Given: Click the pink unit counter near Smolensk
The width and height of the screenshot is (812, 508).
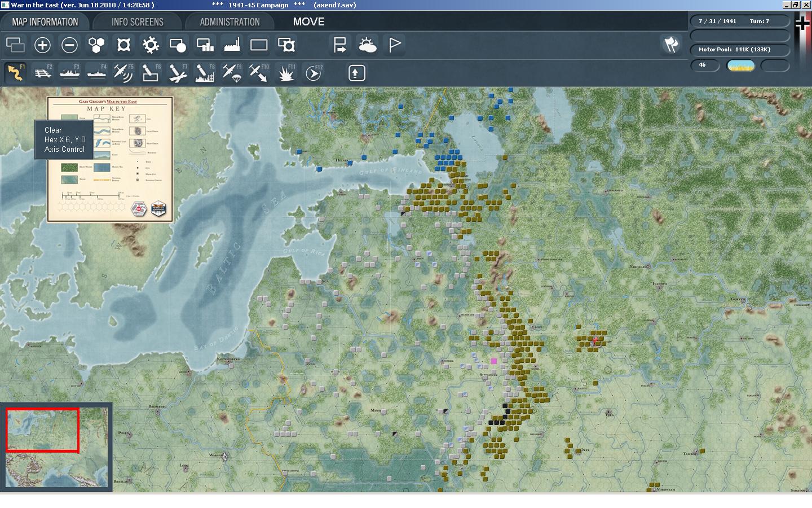Looking at the screenshot, I should 494,361.
